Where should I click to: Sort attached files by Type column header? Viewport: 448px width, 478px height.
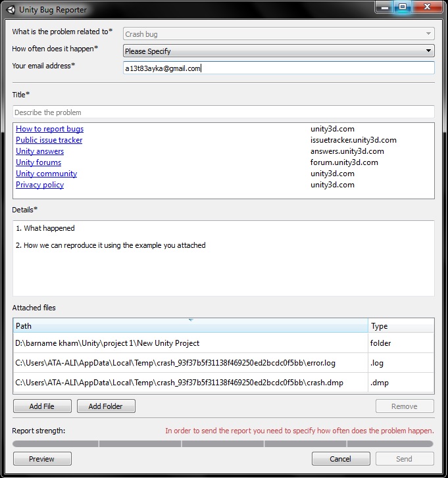[x=401, y=325]
